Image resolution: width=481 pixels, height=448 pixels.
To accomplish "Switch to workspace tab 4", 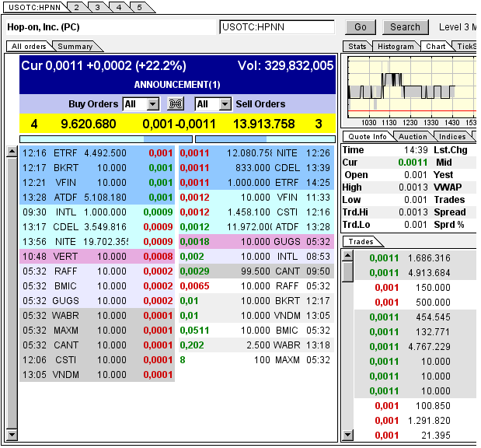I will tap(119, 7).
